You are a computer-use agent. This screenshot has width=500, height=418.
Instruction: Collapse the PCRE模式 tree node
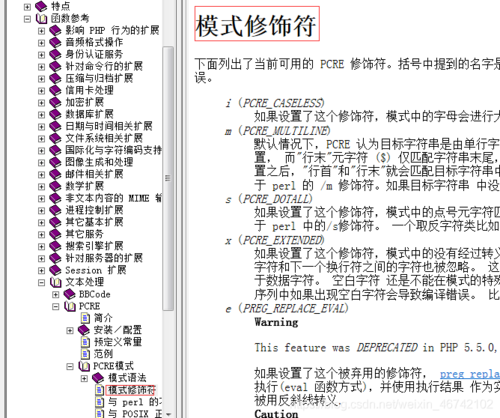70,367
